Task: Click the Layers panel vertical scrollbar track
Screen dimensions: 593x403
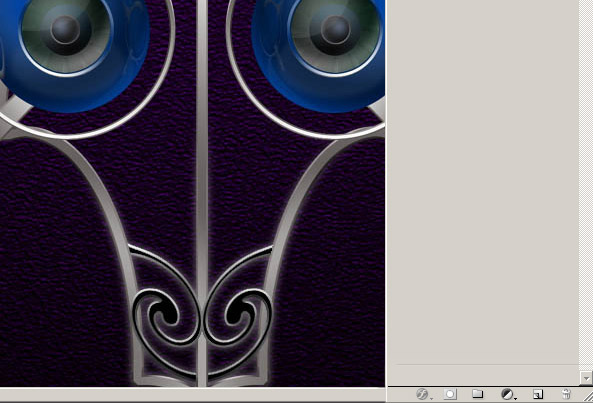Action: coord(586,185)
